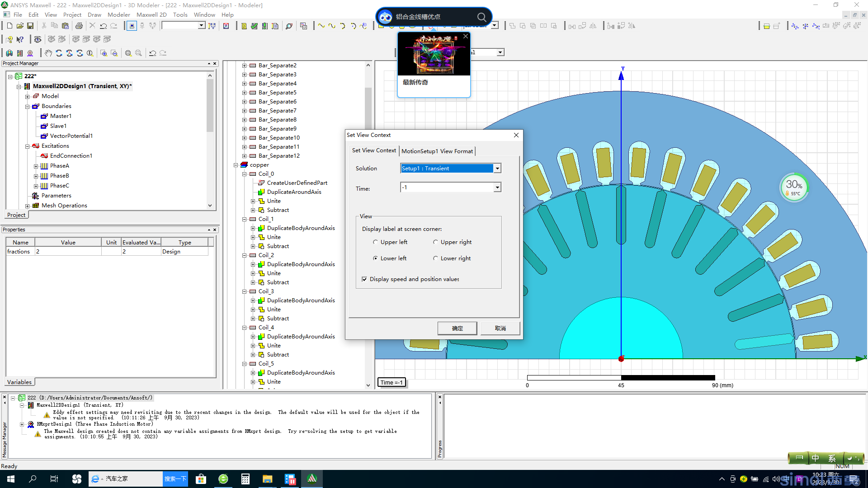Click the Zoom In box icon
The height and width of the screenshot is (488, 868).
tap(104, 53)
